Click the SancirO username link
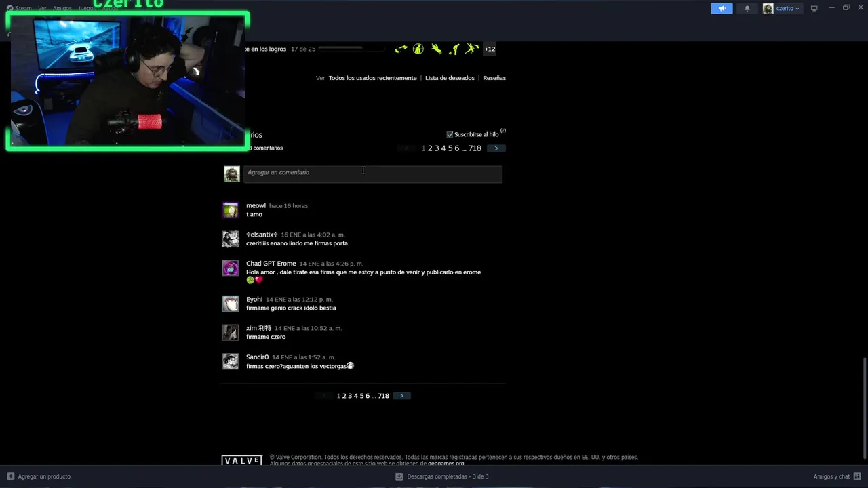Screen dimensions: 868x488 click(x=257, y=357)
